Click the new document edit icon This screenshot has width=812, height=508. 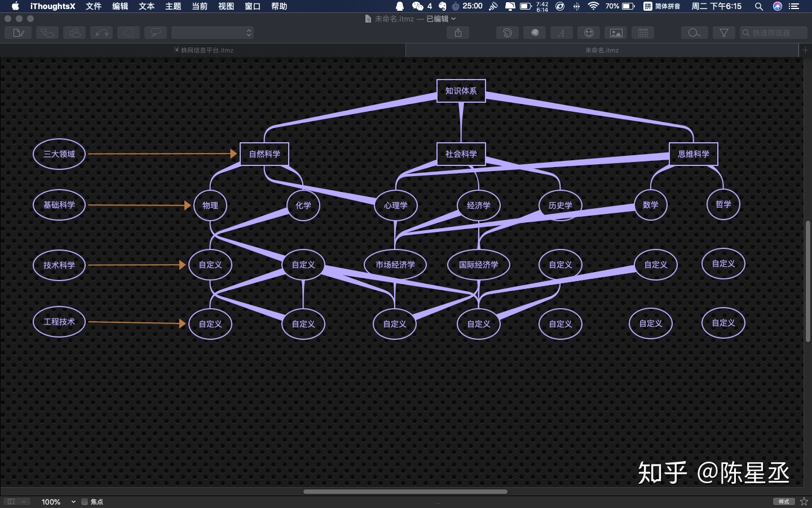tap(19, 33)
